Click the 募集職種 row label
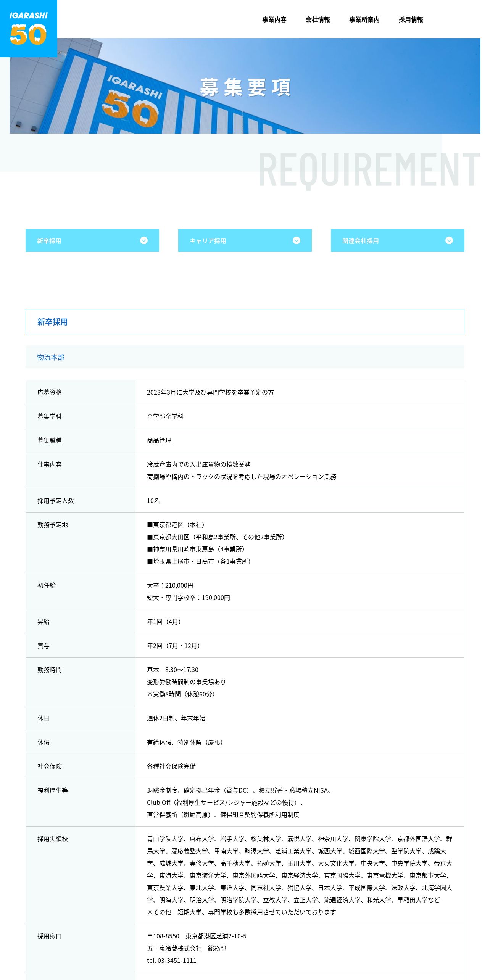This screenshot has width=490, height=980. tap(50, 440)
